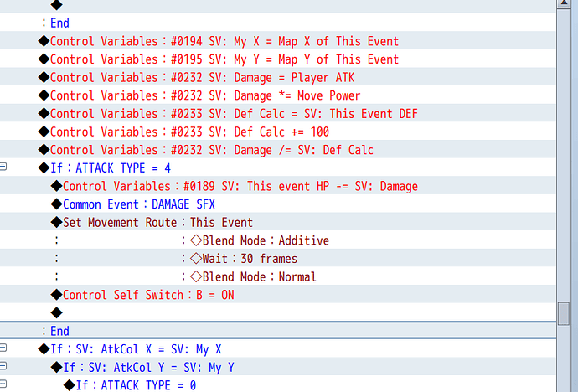This screenshot has width=578, height=392.
Task: Select the Damage *= Move Power command
Action: tap(277, 95)
